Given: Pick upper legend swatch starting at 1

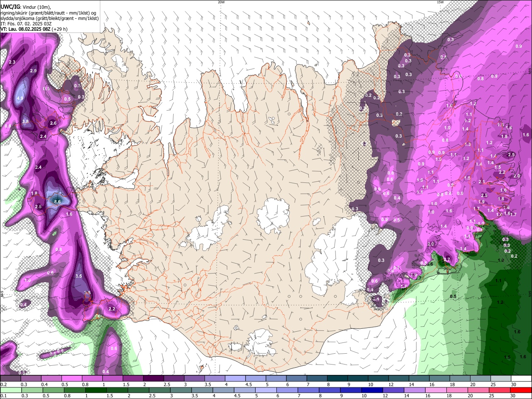Looking at the screenshot, I should [x=112, y=379].
